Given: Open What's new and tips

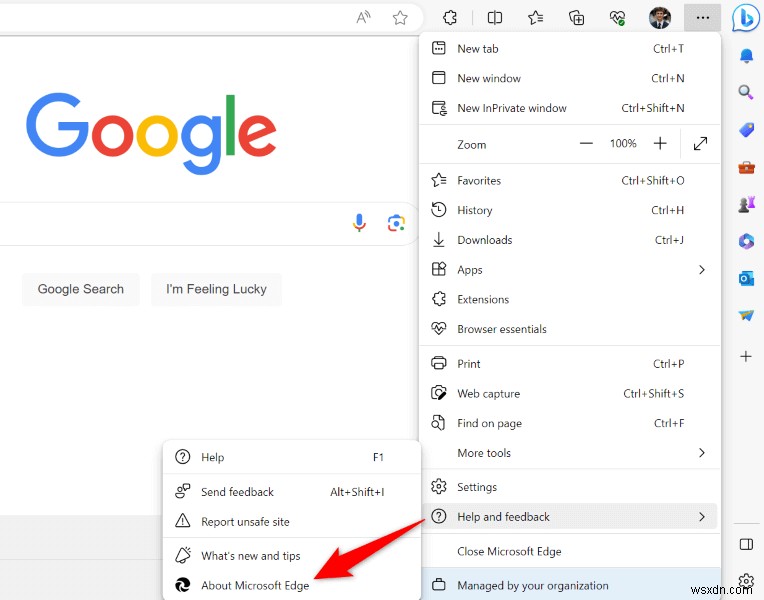Looking at the screenshot, I should 291,556.
